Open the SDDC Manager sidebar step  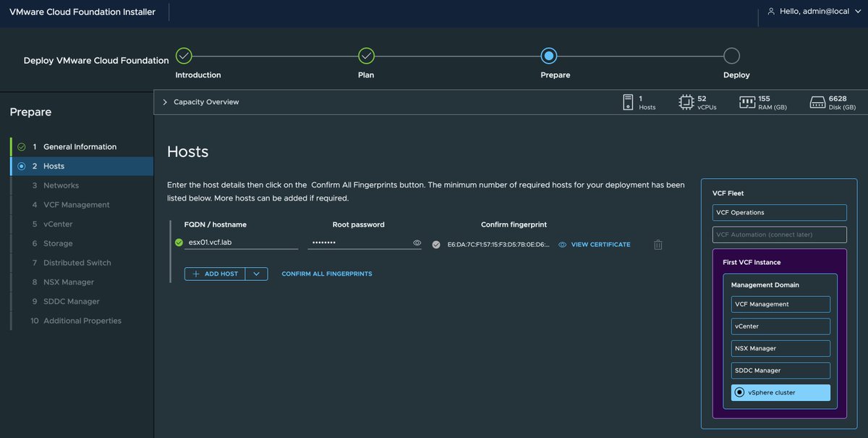pos(82,301)
